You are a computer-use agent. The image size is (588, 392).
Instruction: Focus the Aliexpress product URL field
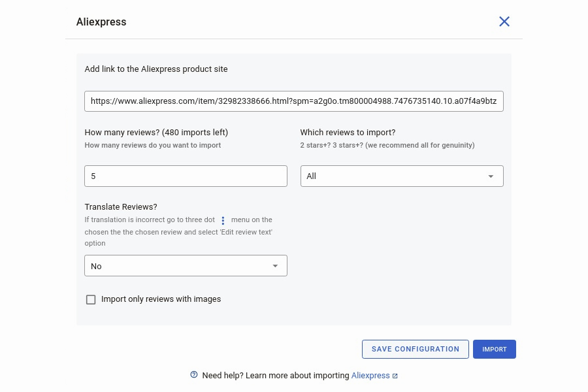[x=293, y=101]
